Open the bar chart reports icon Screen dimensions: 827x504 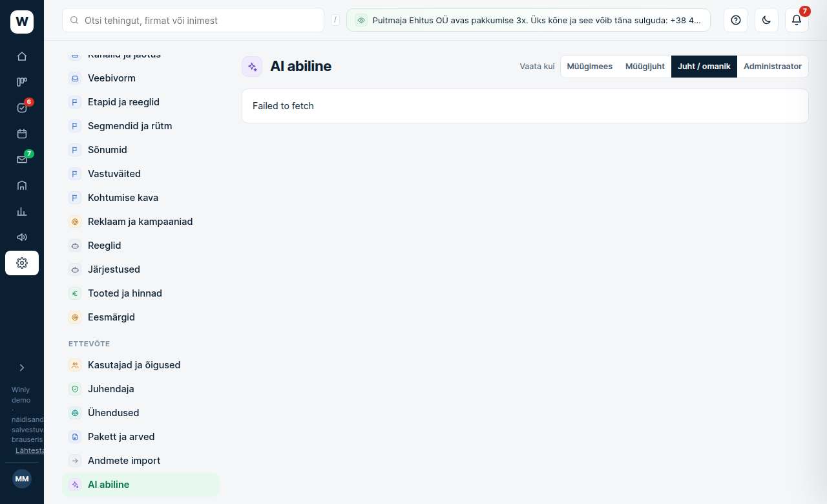point(22,211)
